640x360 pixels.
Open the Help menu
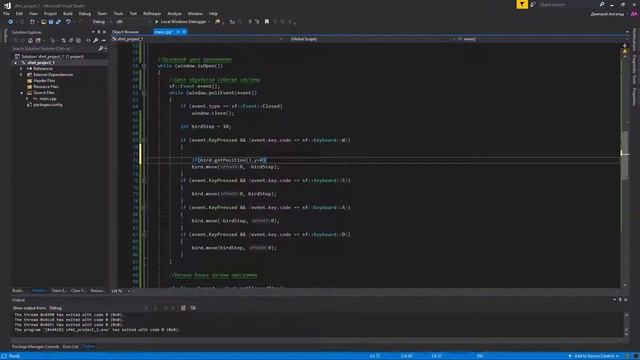click(213, 13)
